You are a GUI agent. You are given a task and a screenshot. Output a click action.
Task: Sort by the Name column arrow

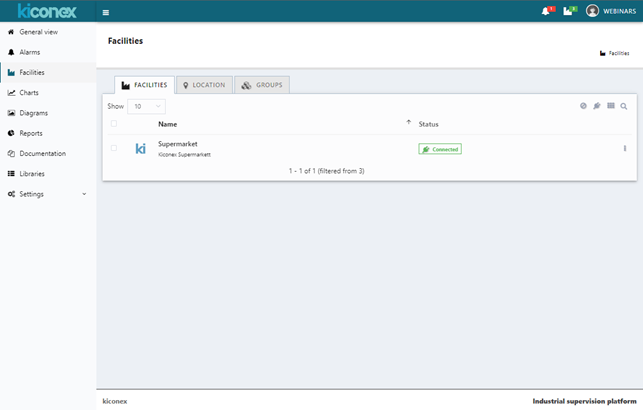pyautogui.click(x=408, y=123)
